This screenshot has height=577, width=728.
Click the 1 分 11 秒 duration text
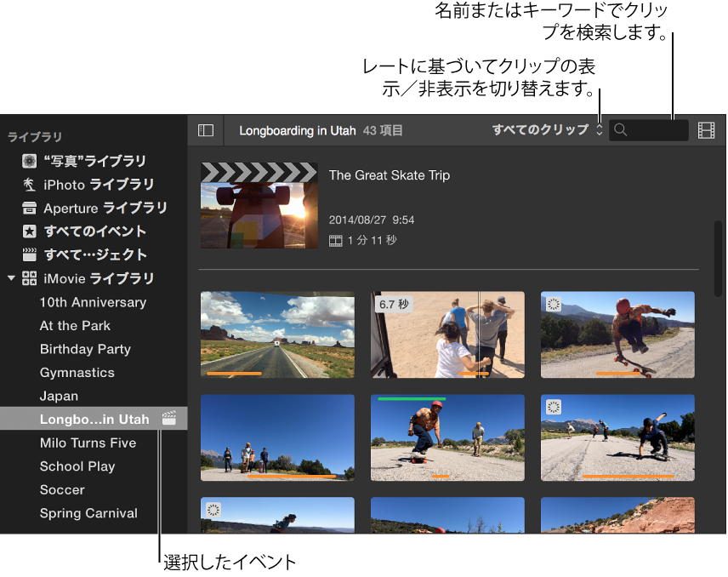pos(372,240)
